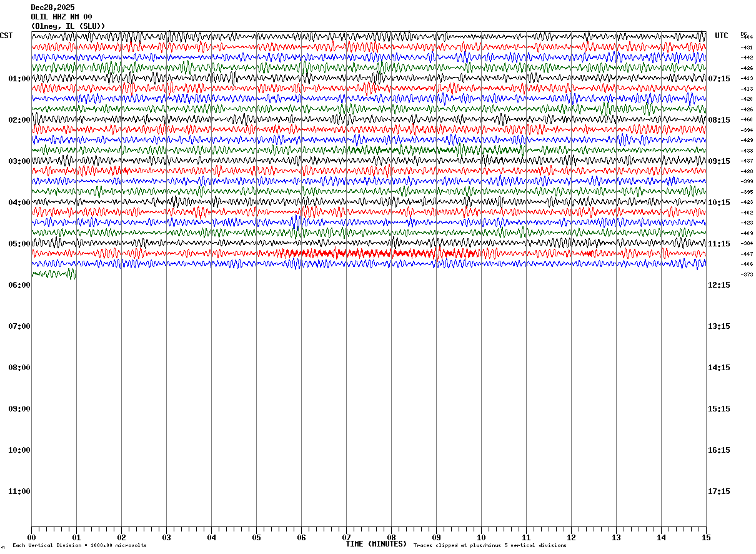Click the DC offset value -460

click(x=747, y=119)
